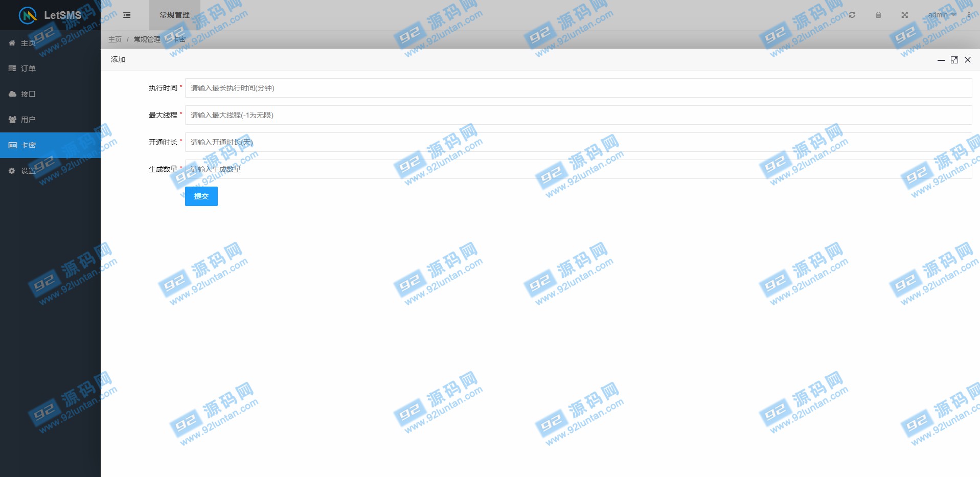The image size is (980, 477).
Task: Click the 最大线程 input field
Action: (578, 115)
